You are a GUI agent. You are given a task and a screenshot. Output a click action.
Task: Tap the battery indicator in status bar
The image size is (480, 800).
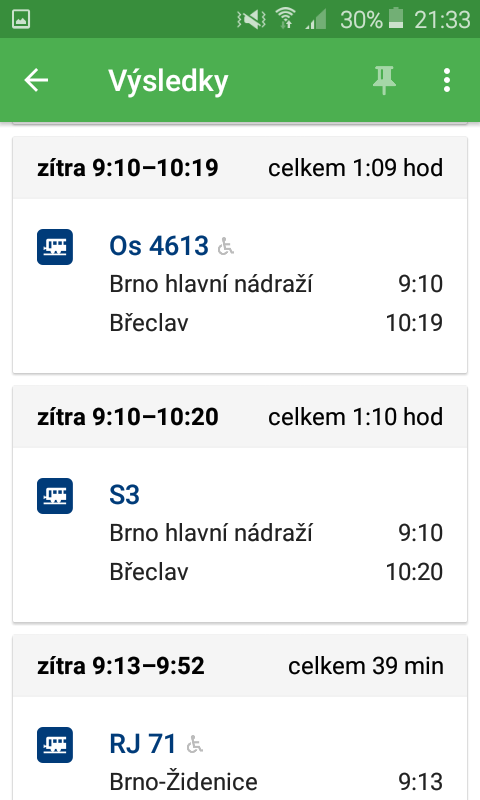click(396, 18)
